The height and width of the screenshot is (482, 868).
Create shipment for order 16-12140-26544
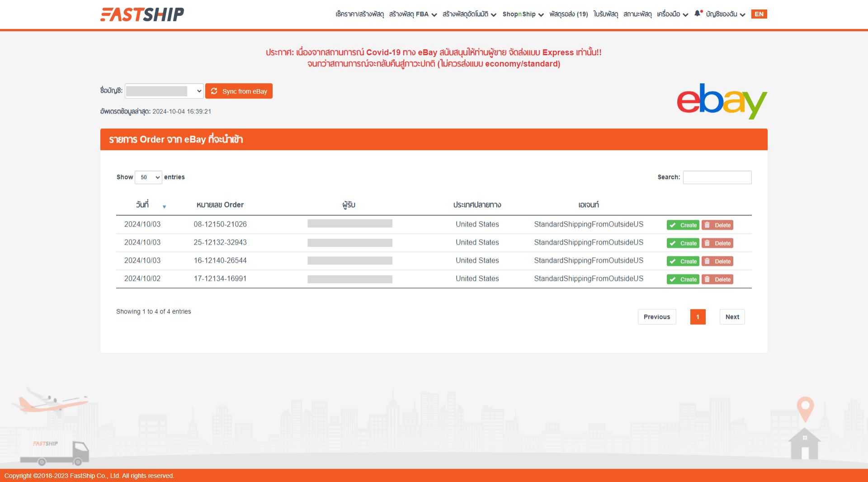pyautogui.click(x=683, y=261)
